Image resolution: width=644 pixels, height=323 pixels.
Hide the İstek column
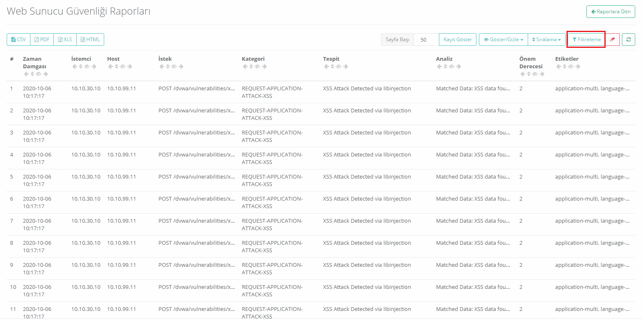tap(174, 67)
